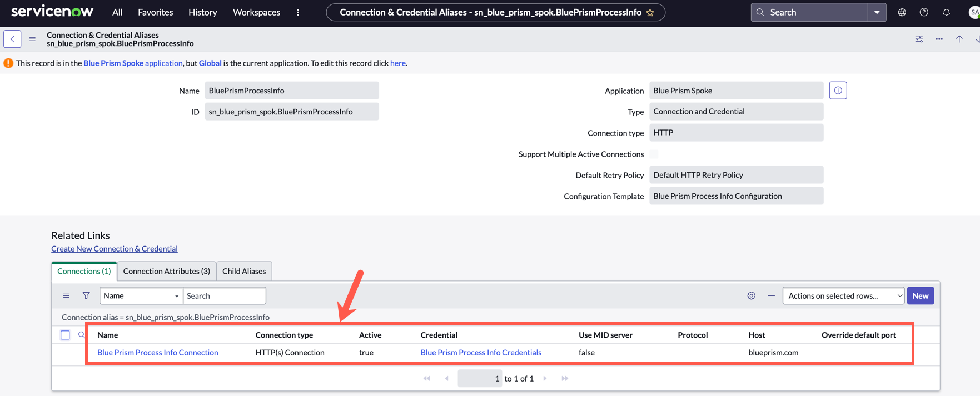Image resolution: width=980 pixels, height=396 pixels.
Task: Open the Workspaces menu
Action: point(256,12)
